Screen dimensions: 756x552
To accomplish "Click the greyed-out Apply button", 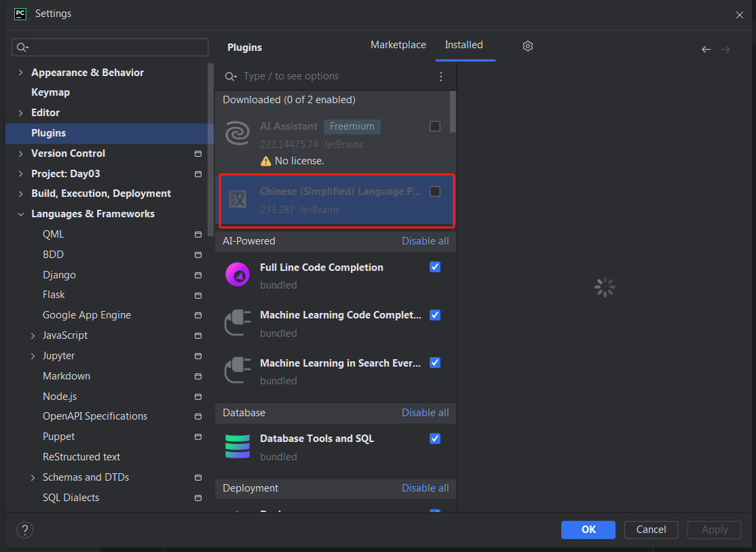I will pyautogui.click(x=714, y=530).
